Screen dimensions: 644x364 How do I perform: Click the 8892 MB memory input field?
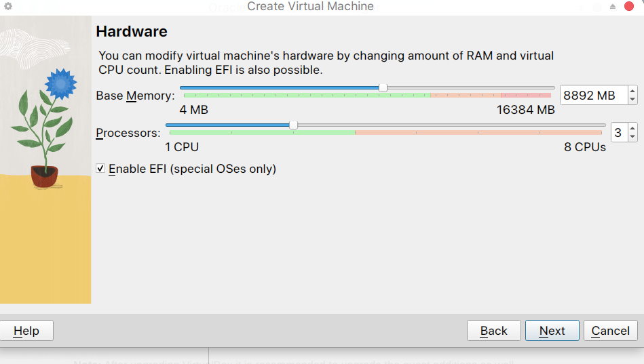click(x=594, y=95)
